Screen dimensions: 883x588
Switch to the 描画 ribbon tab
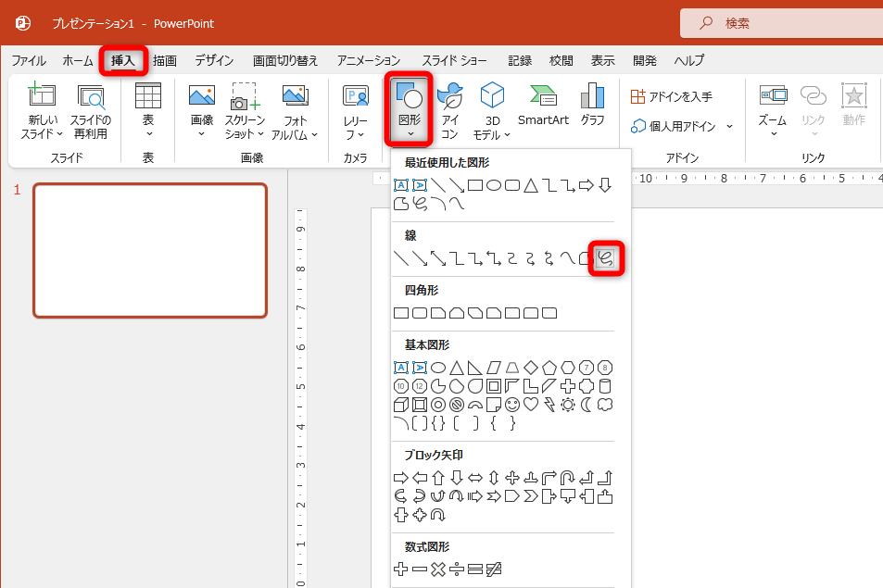[x=164, y=59]
